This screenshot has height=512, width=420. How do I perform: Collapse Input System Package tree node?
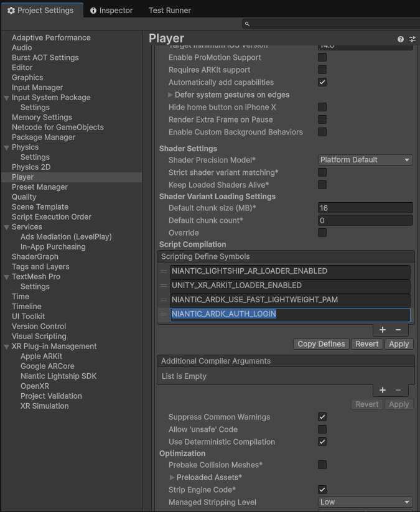(x=6, y=98)
